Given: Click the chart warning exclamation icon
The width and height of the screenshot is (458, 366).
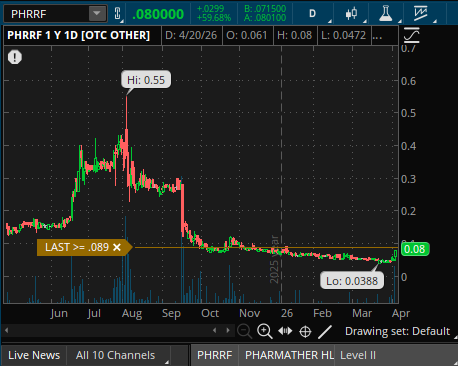Looking at the screenshot, I should [15, 57].
